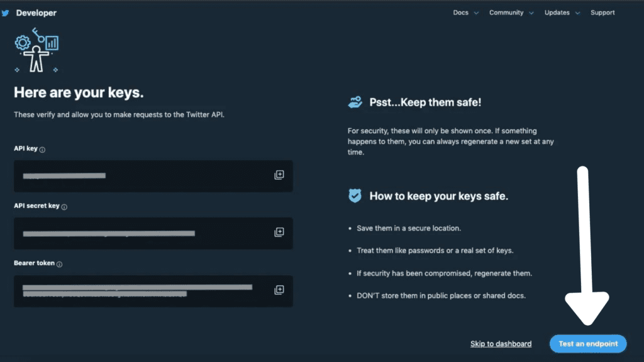
Task: Open the Docs menu
Action: click(460, 13)
